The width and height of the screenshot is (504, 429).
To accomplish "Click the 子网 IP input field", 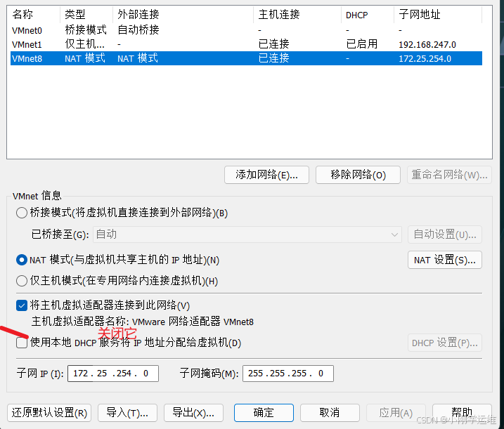I will pos(113,374).
